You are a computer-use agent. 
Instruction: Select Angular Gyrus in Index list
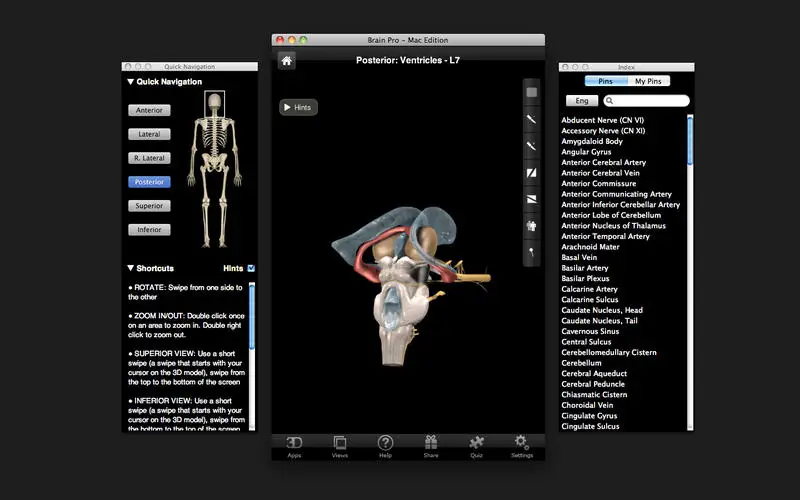586,152
